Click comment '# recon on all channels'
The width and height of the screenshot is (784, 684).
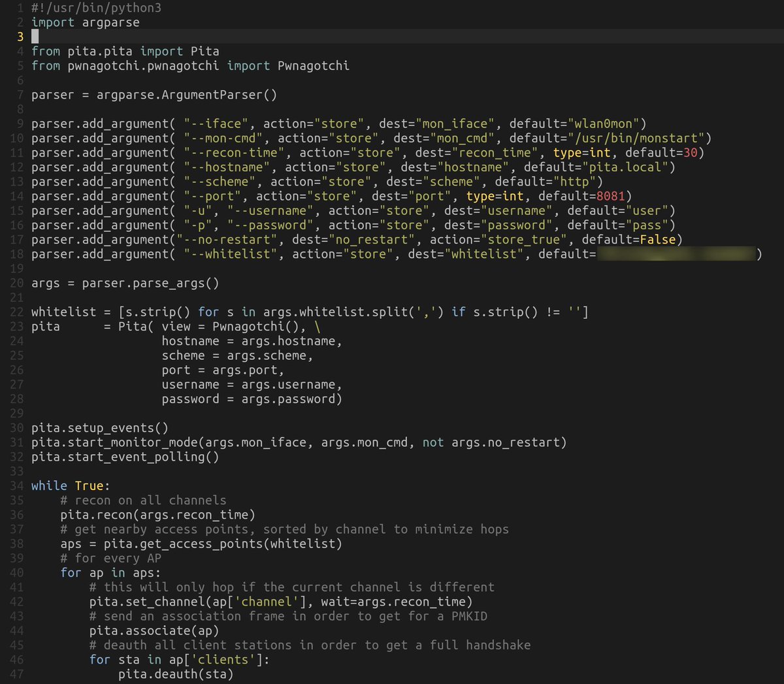tap(143, 500)
